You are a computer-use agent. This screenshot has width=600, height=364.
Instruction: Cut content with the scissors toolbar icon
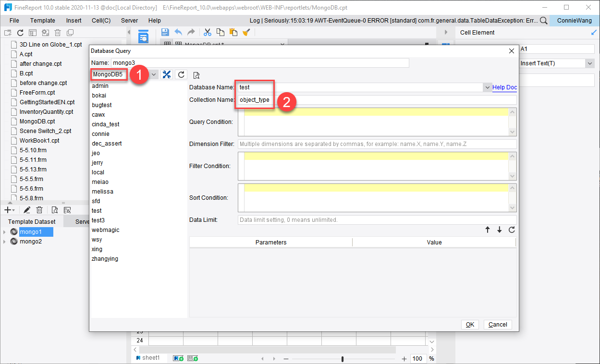click(207, 32)
